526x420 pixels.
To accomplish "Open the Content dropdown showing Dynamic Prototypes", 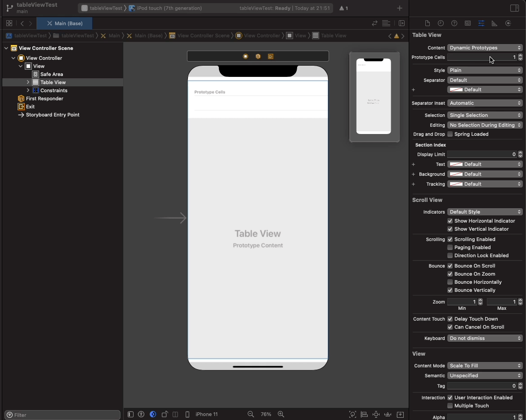I will (x=485, y=48).
